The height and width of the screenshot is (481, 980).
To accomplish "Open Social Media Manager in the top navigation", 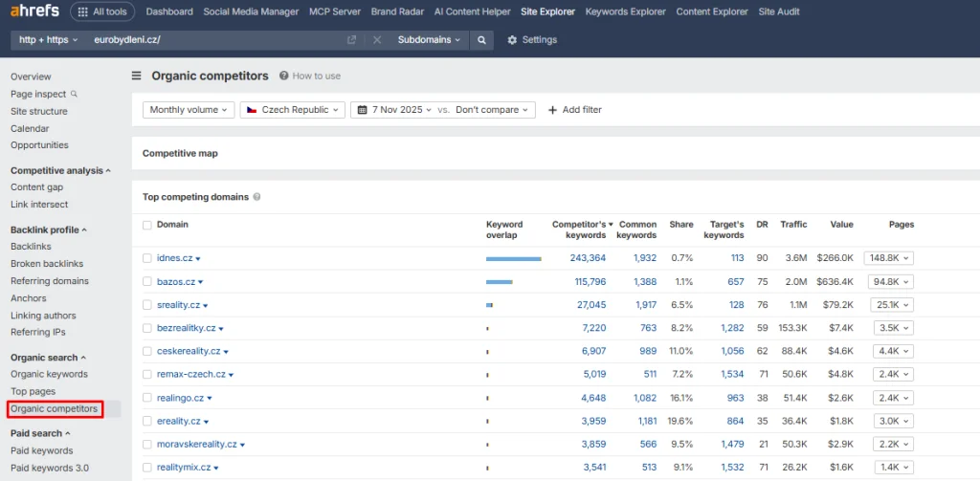I will tap(251, 11).
